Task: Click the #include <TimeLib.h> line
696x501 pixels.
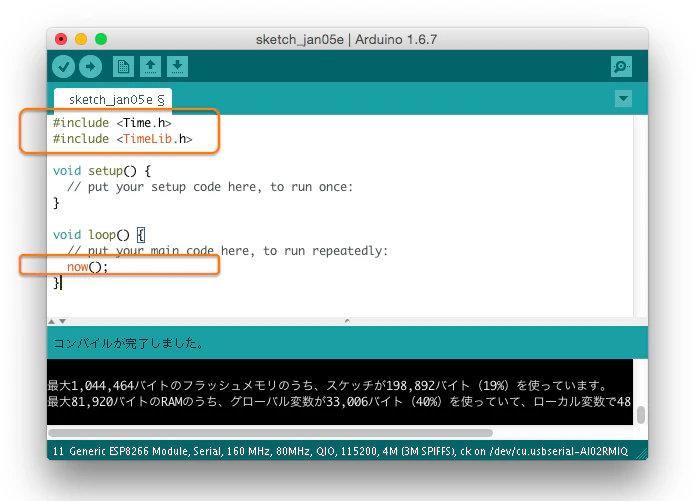Action: [x=123, y=139]
